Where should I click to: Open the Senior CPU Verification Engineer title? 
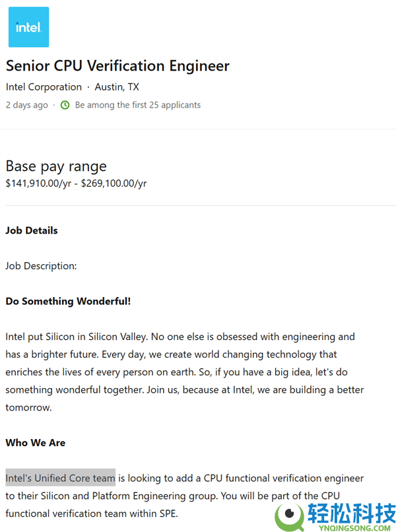(117, 66)
